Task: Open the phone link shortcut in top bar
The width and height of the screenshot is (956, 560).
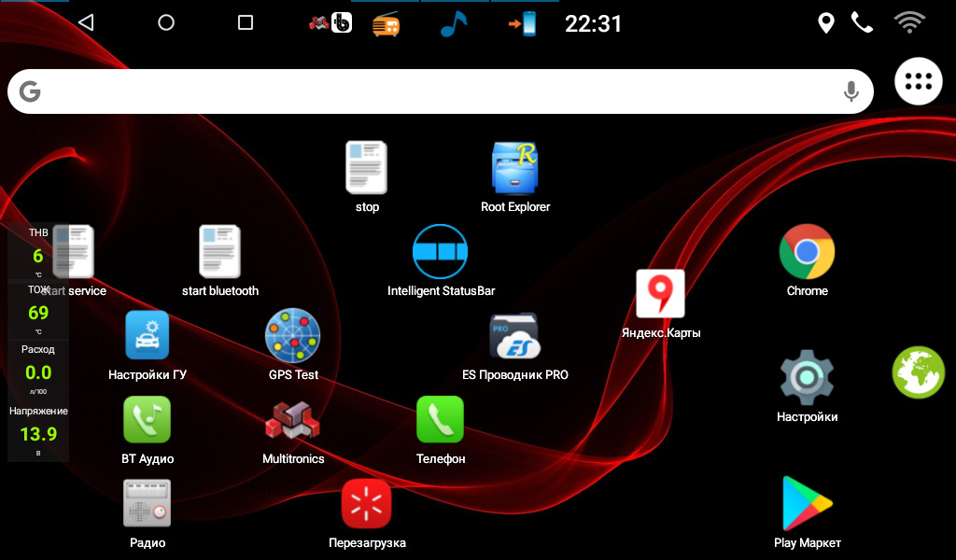Action: pyautogui.click(x=523, y=24)
